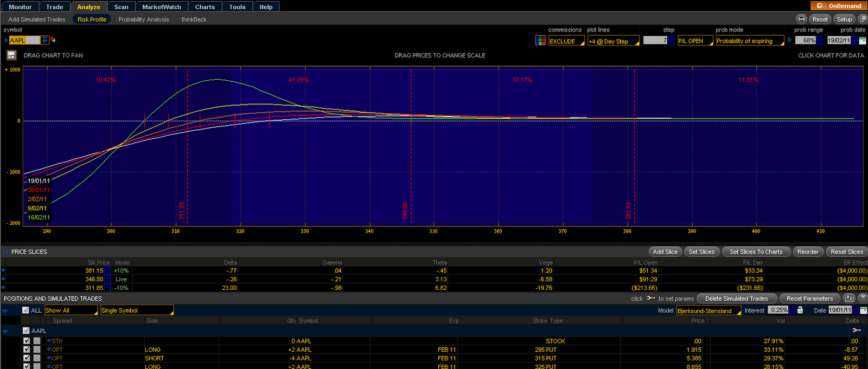Screen dimensions: 868x369
Task: Collapse the AAPL positions group
Action: point(5,331)
